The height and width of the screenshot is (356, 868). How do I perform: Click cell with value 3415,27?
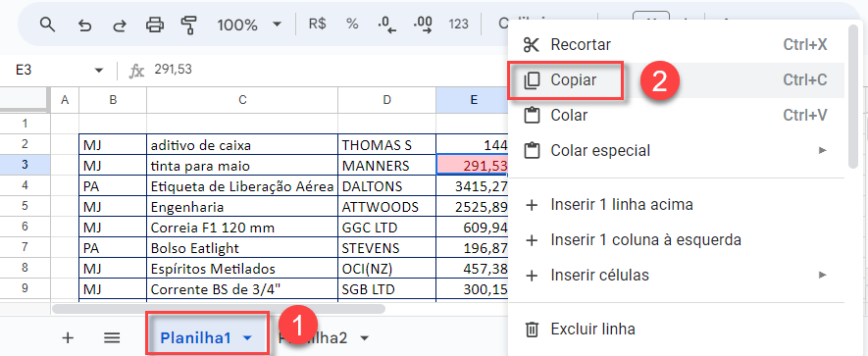[472, 186]
